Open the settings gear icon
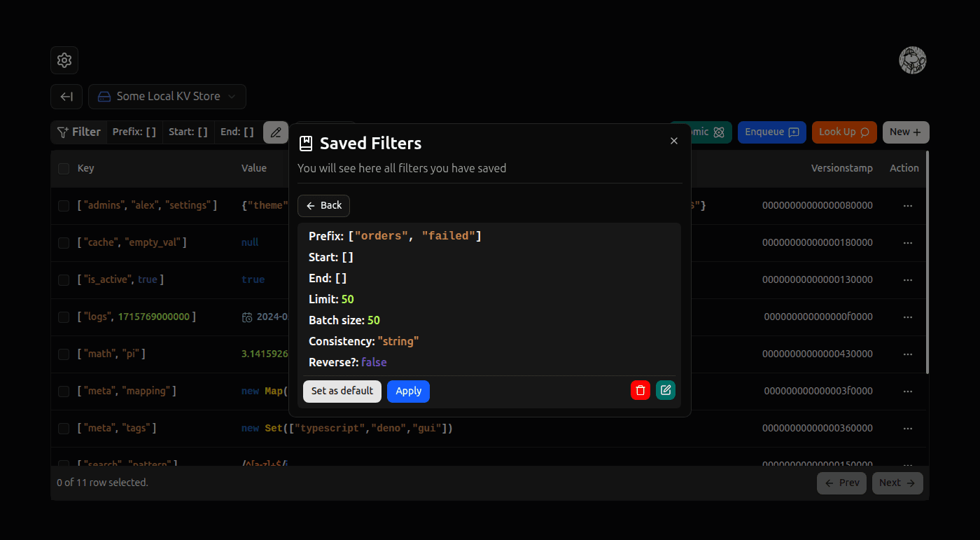 pos(64,60)
